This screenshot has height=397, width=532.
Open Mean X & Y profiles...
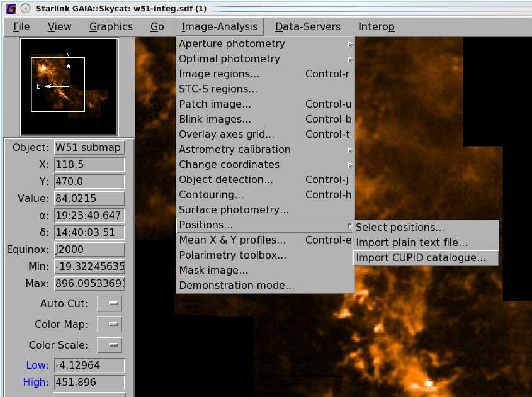(x=265, y=240)
